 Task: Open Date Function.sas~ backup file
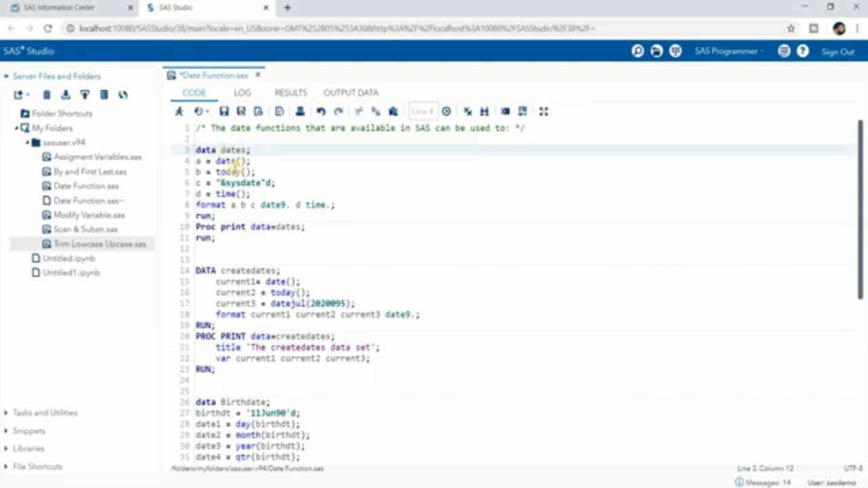tap(88, 201)
